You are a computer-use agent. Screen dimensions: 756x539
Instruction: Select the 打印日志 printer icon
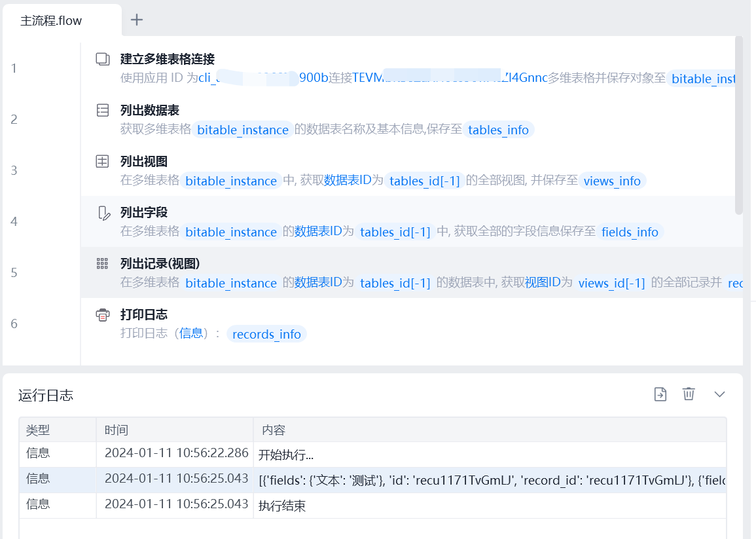103,315
